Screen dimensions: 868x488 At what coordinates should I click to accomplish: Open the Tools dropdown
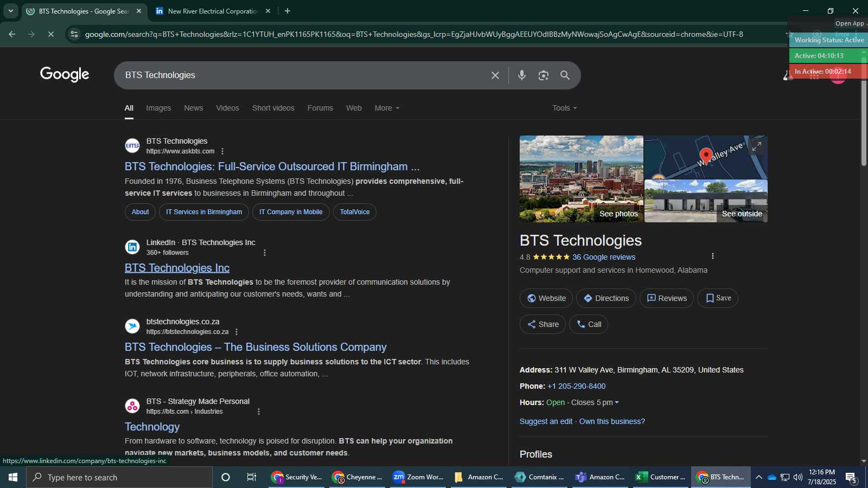(565, 108)
